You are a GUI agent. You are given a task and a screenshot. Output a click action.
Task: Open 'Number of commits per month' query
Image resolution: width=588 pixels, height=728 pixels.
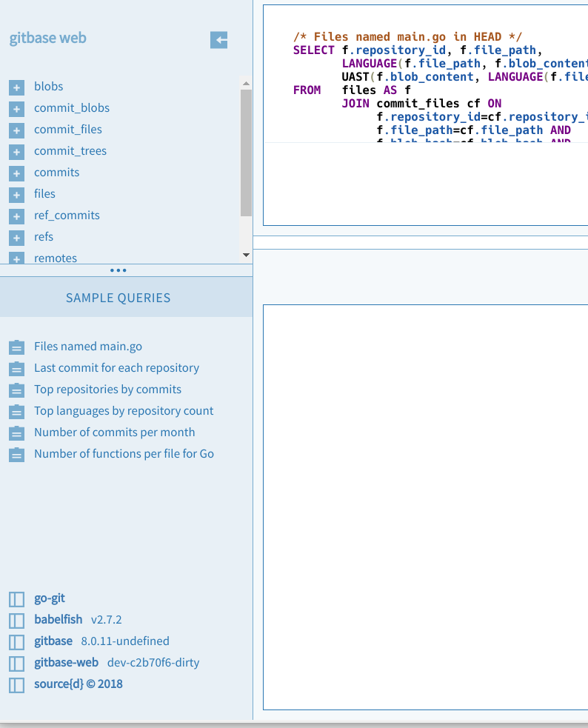click(x=115, y=433)
